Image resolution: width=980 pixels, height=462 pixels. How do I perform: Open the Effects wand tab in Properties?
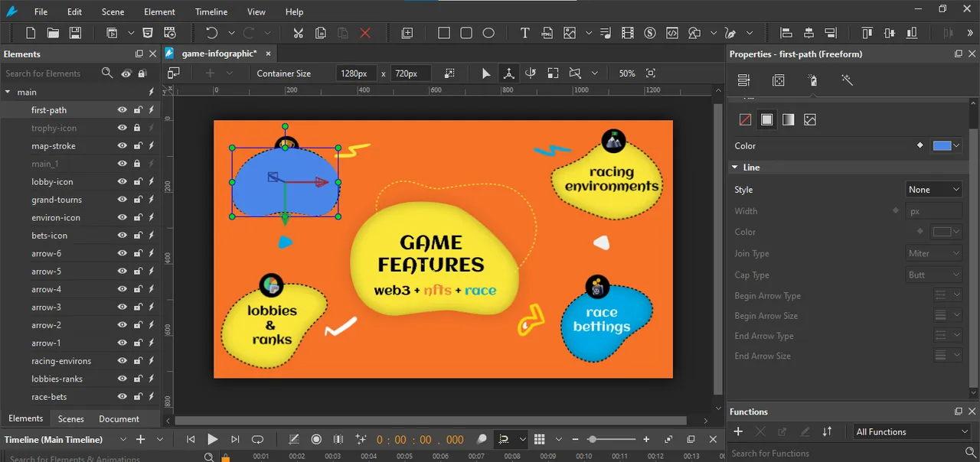[x=847, y=80]
